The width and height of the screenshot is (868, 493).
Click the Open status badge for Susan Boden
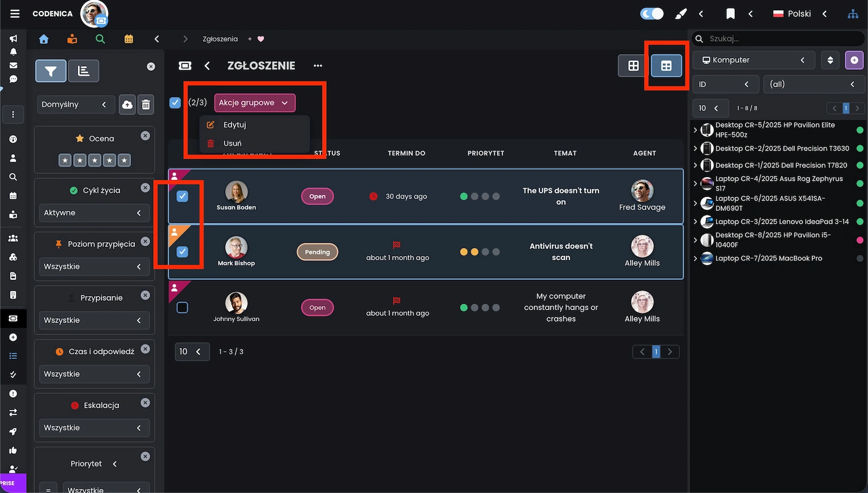pyautogui.click(x=317, y=196)
